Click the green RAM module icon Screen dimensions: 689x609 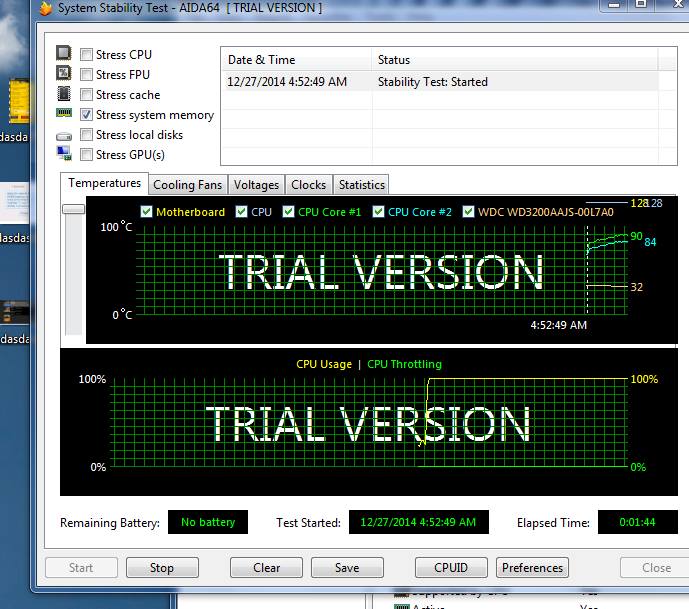64,113
